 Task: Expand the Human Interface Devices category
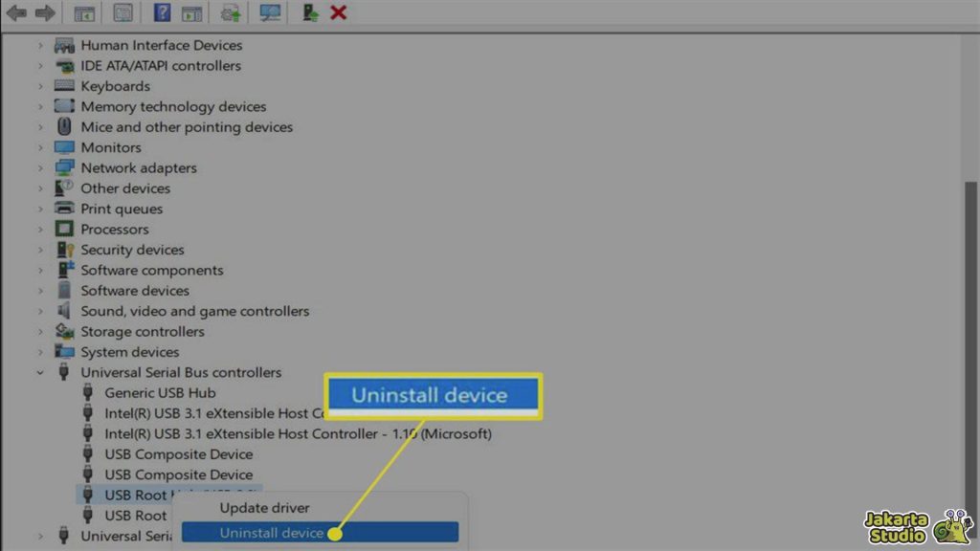[40, 45]
